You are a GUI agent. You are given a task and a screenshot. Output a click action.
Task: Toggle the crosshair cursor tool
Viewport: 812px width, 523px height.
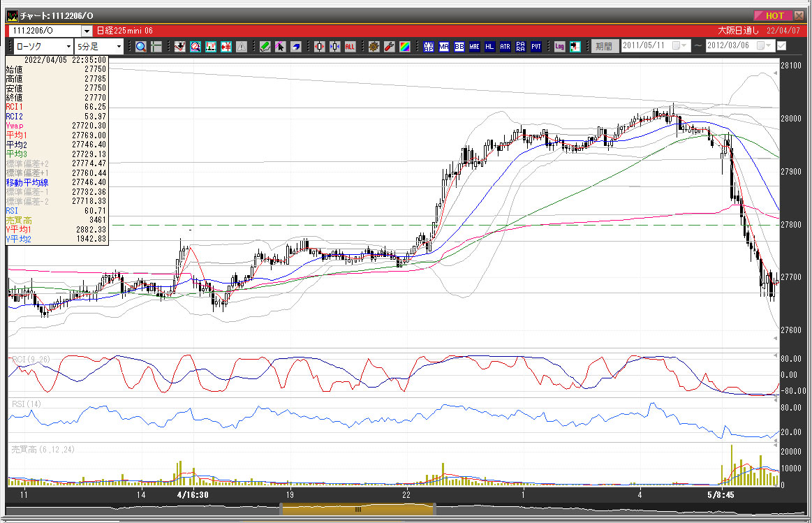(x=156, y=47)
